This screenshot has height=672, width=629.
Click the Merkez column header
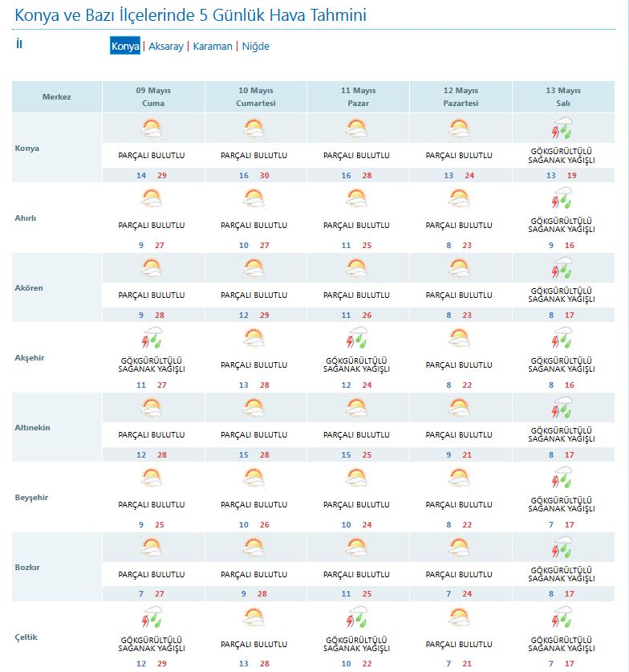tap(57, 97)
